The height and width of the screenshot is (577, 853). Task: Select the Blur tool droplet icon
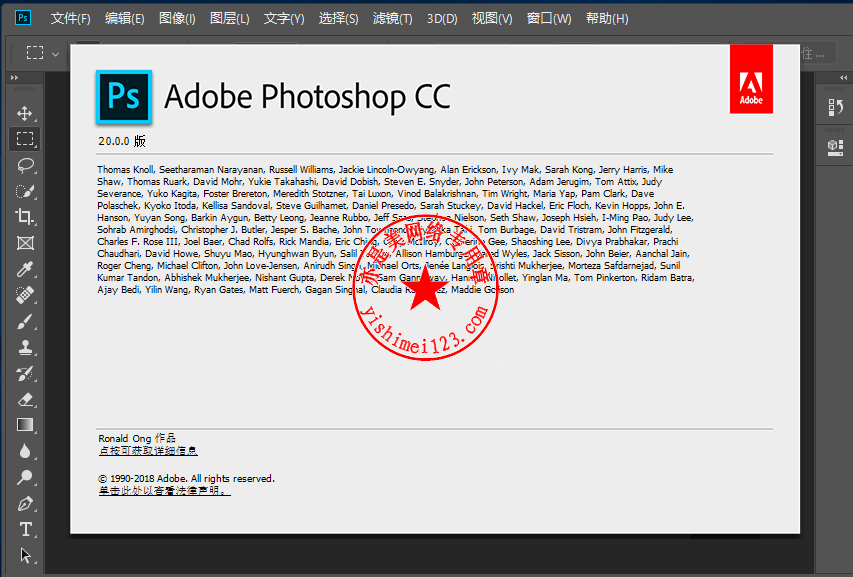[x=25, y=451]
